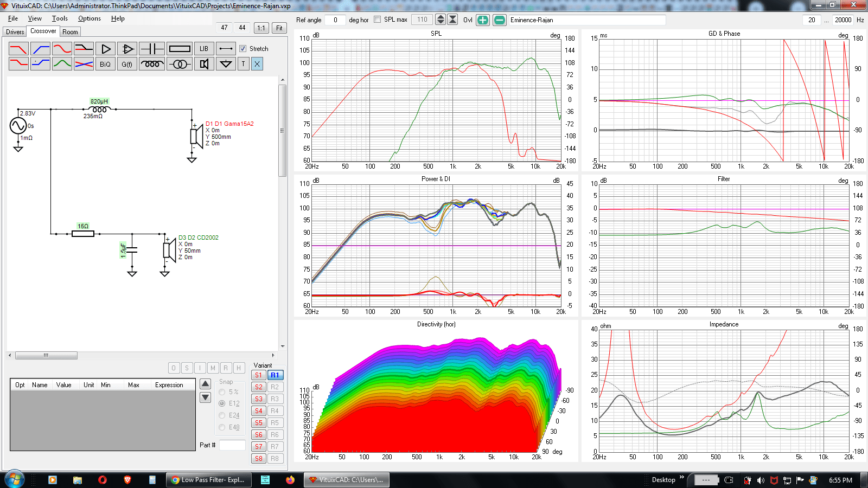The width and height of the screenshot is (868, 488).
Task: Increase SPL max with up arrow
Action: (441, 17)
